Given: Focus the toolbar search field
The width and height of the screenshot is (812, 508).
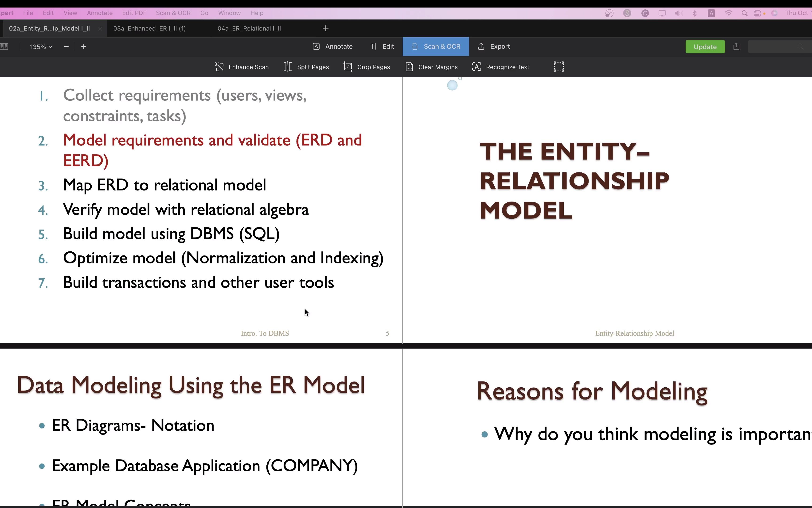Looking at the screenshot, I should 780,47.
